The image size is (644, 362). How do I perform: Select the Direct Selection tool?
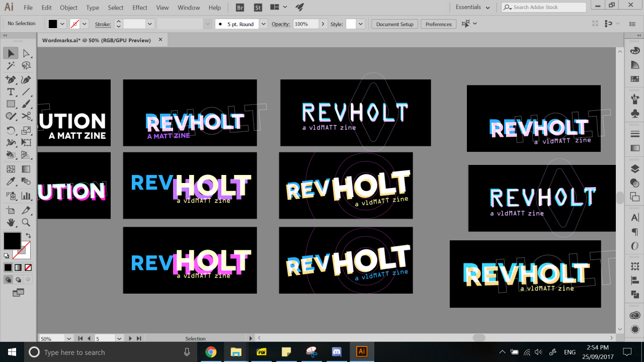click(26, 53)
